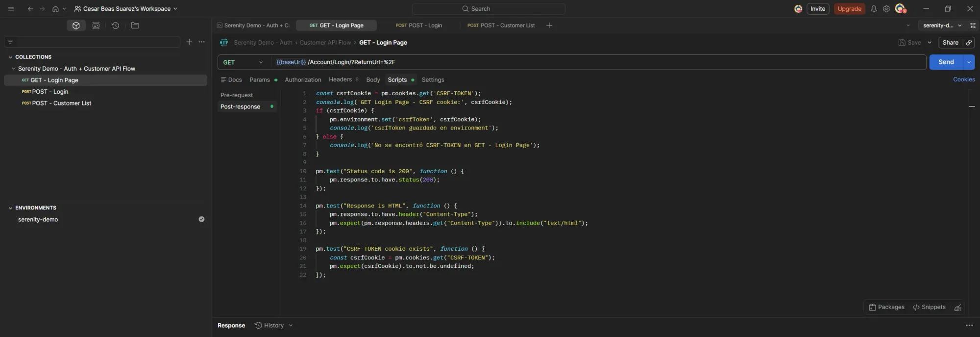Screen dimensions: 980x337
Task: Open the Settings tab of request
Action: 433,80
